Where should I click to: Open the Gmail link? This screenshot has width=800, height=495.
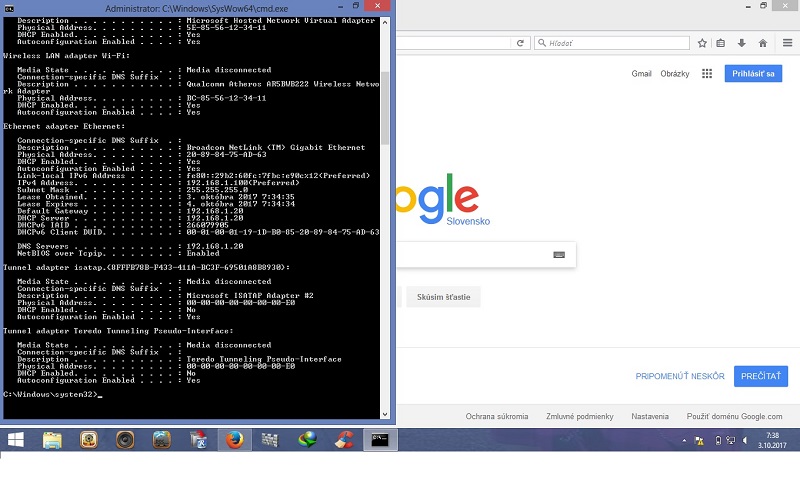pyautogui.click(x=641, y=74)
